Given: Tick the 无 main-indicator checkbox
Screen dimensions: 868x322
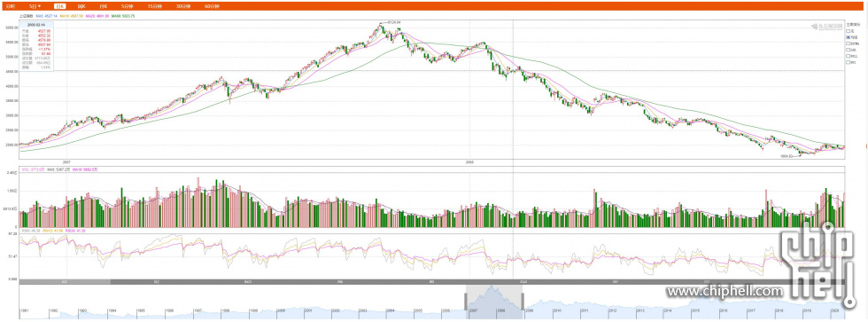Looking at the screenshot, I should [x=849, y=31].
